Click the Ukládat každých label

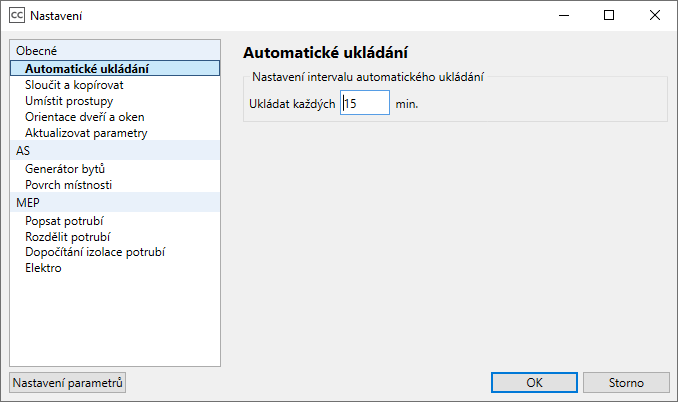coord(292,104)
